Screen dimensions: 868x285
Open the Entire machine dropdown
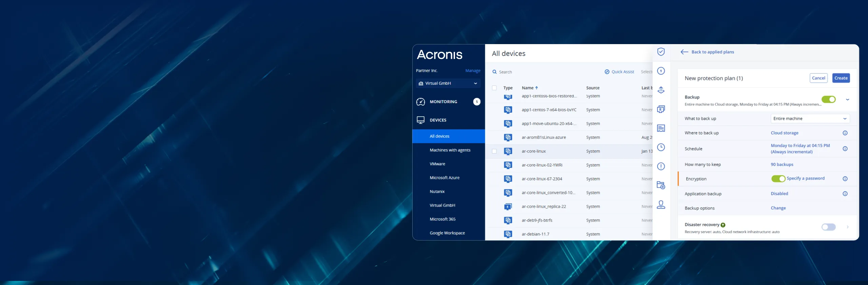click(810, 119)
